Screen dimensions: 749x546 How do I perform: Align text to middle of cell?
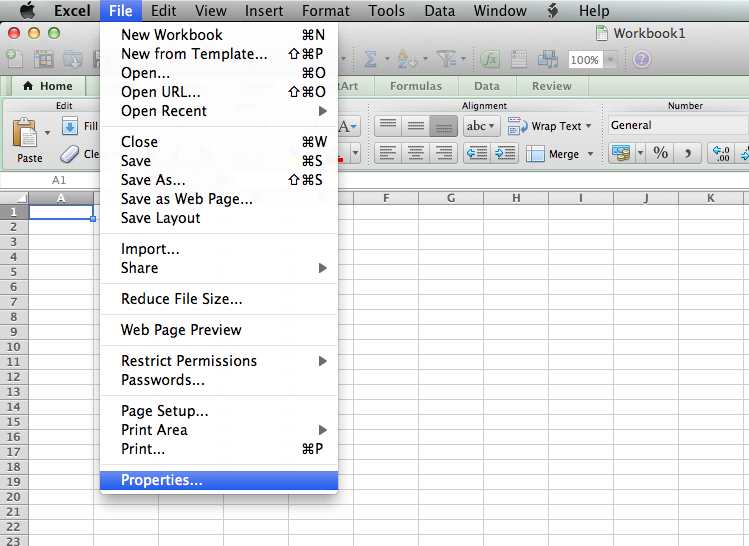[416, 126]
